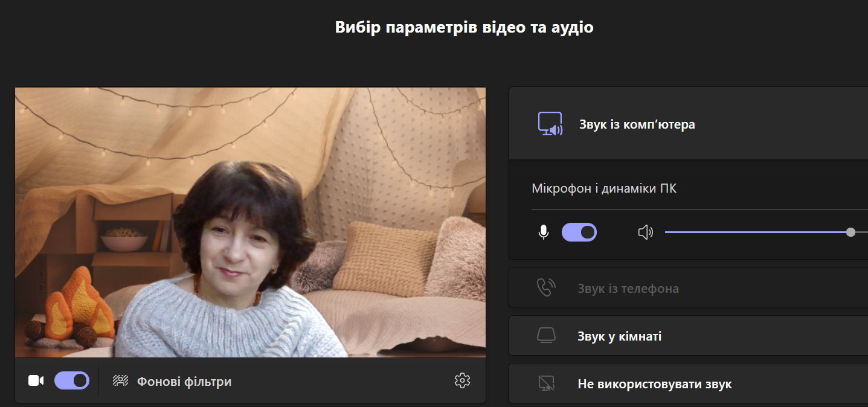Click the computer audio monitor icon

point(550,124)
